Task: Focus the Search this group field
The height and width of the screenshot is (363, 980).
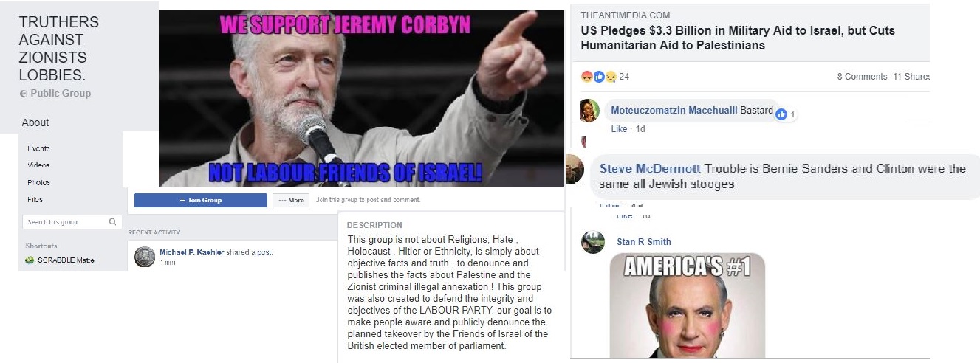Action: (72, 221)
